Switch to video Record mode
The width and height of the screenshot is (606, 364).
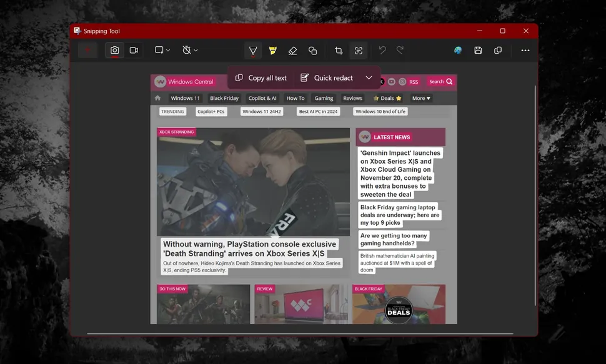pos(134,50)
